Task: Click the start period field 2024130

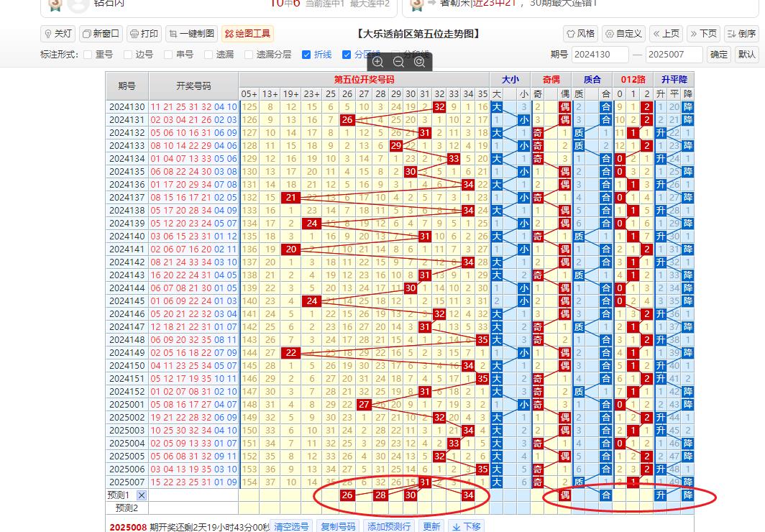Action: [600, 54]
